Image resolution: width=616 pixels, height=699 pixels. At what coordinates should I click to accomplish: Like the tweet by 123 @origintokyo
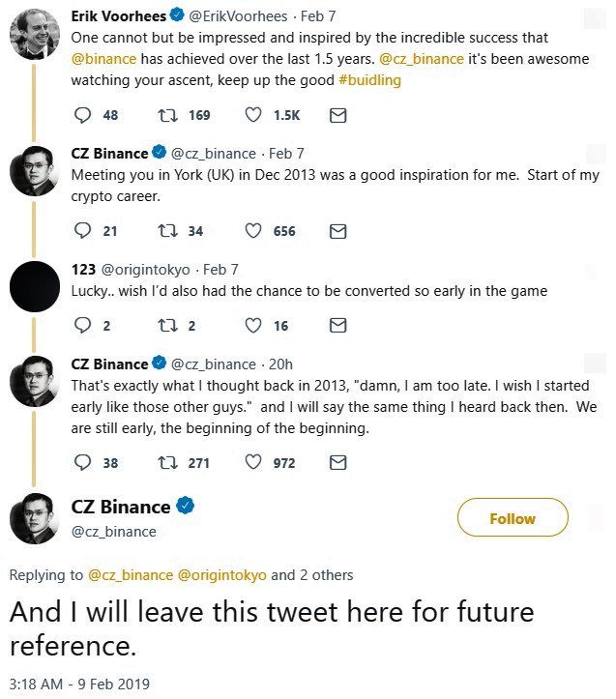(x=253, y=326)
